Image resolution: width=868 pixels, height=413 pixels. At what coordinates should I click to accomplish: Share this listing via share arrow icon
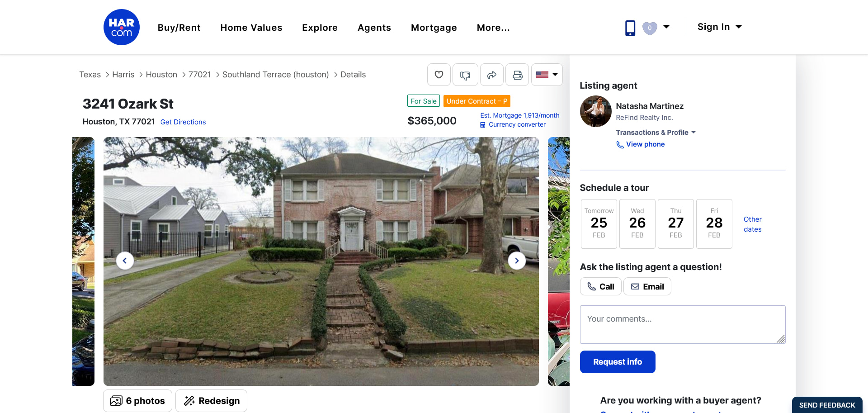(x=491, y=75)
